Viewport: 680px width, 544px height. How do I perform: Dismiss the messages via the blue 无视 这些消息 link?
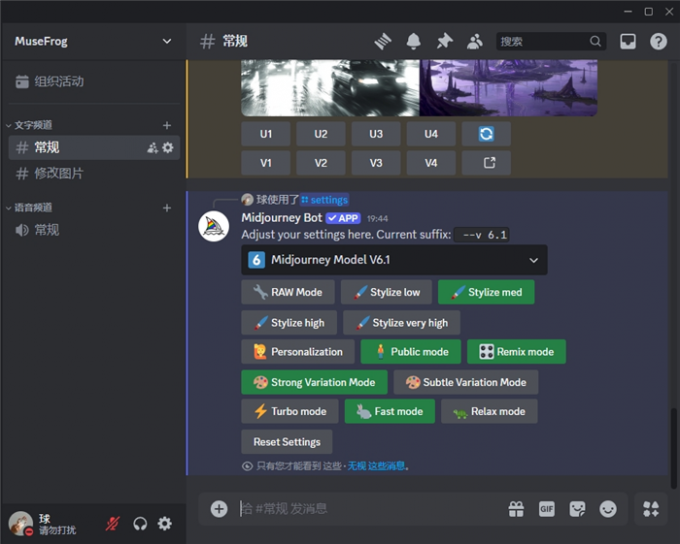376,466
